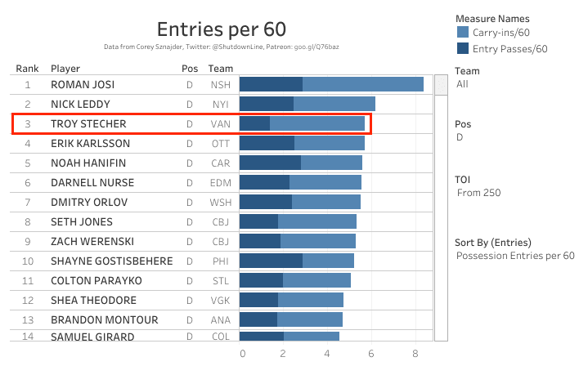Click Shayne Gostisbehere's dark blue bar segment
The height and width of the screenshot is (375, 588).
(270, 261)
